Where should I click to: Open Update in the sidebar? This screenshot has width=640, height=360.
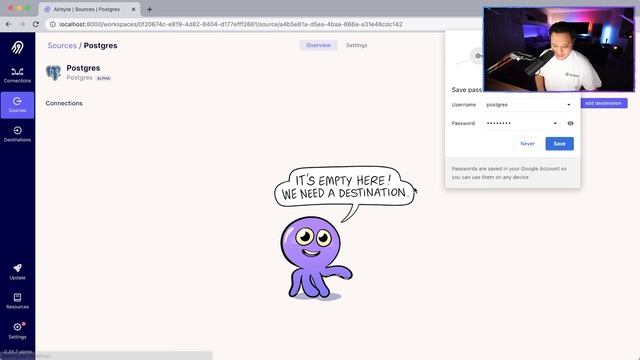coord(17,272)
